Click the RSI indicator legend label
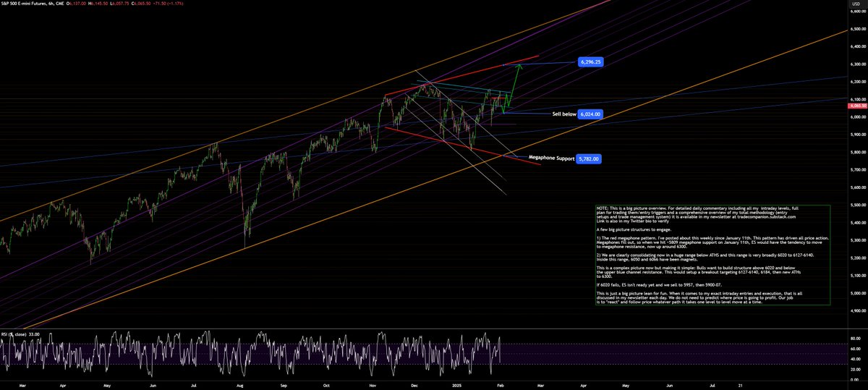868x390 pixels. pos(20,334)
